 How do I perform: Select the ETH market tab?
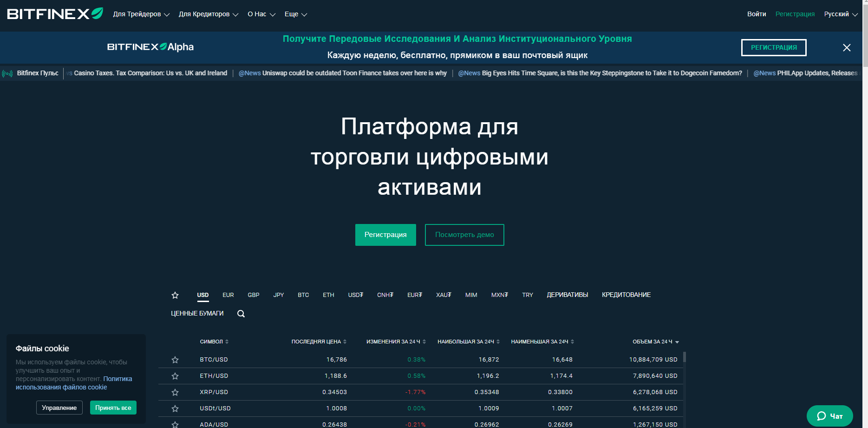[x=328, y=295]
